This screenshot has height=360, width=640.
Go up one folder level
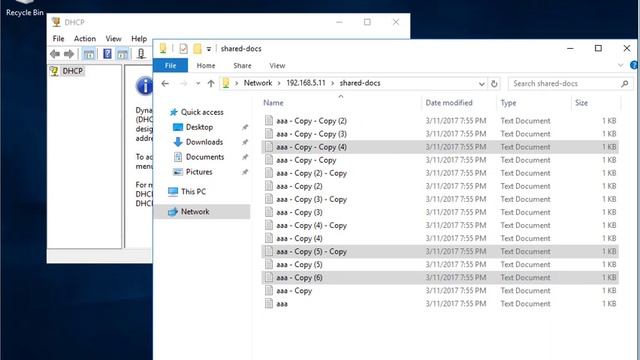point(211,83)
